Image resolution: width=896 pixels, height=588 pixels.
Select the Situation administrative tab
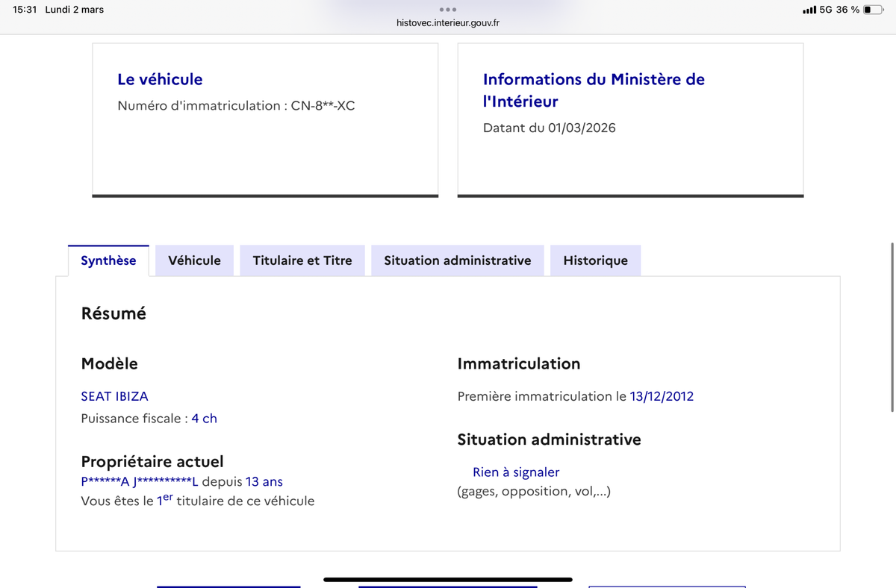[x=458, y=260]
